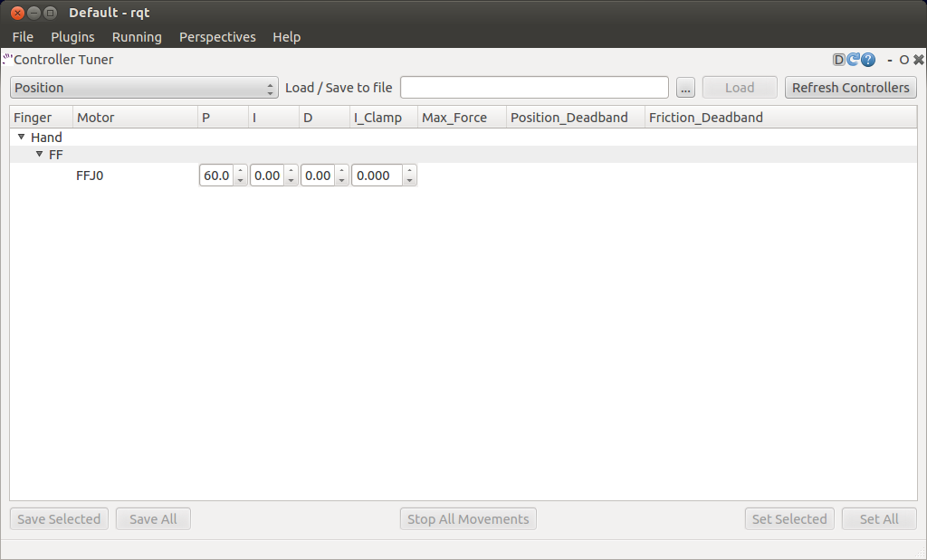This screenshot has height=560, width=927.
Task: Increase the D value for FFJ0
Action: pos(341,171)
